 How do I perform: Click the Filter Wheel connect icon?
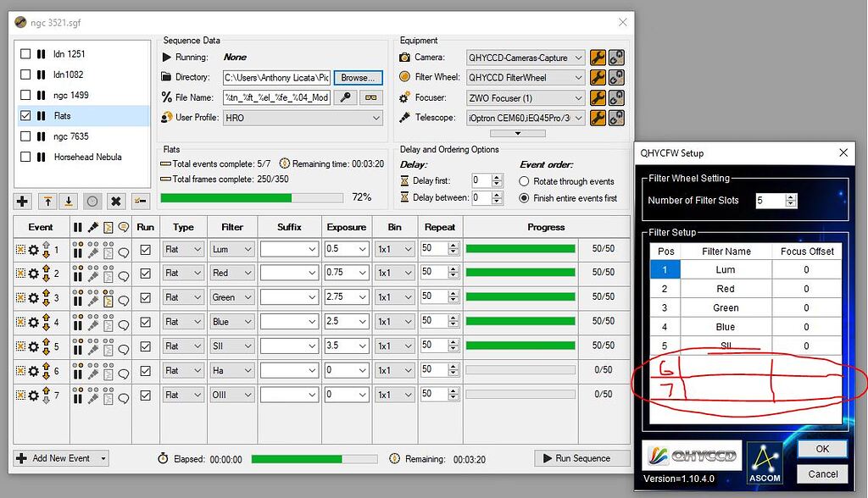617,77
